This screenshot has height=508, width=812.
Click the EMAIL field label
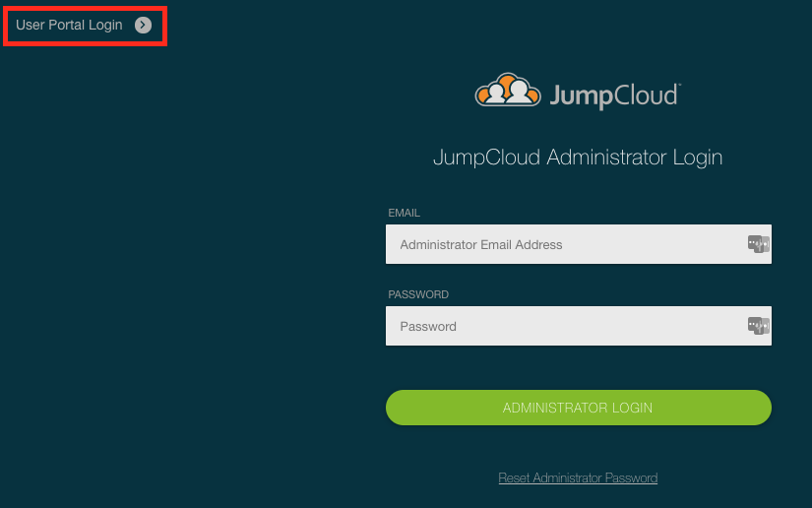coord(404,213)
